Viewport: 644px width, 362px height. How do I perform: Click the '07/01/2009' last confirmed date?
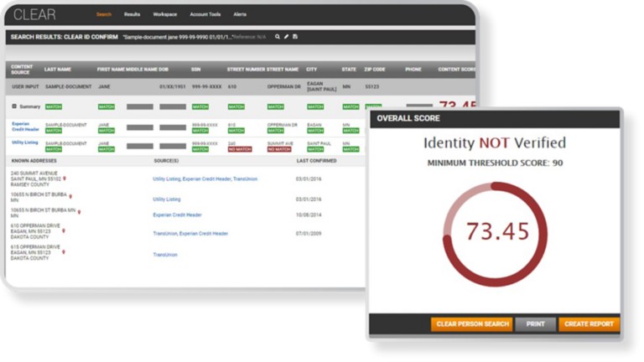309,234
